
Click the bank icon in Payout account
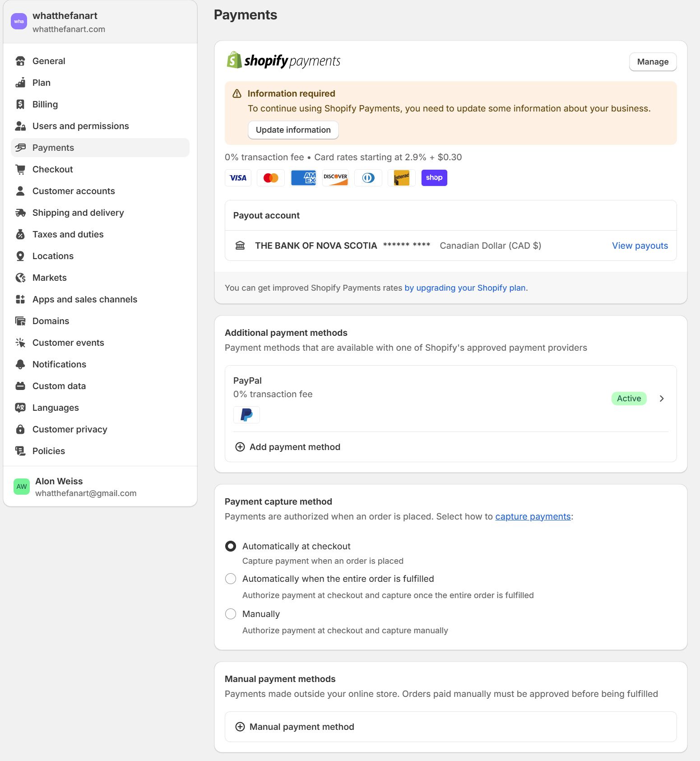click(240, 246)
